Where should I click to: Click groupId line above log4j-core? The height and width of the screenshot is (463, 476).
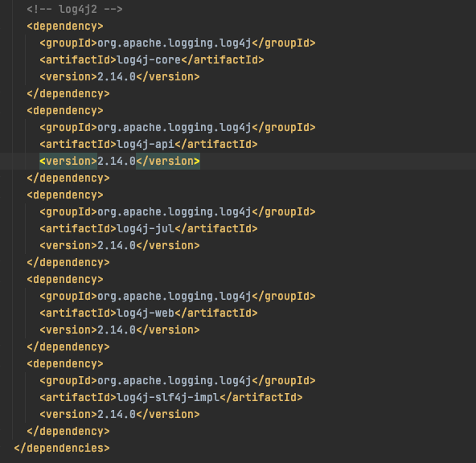pos(178,43)
